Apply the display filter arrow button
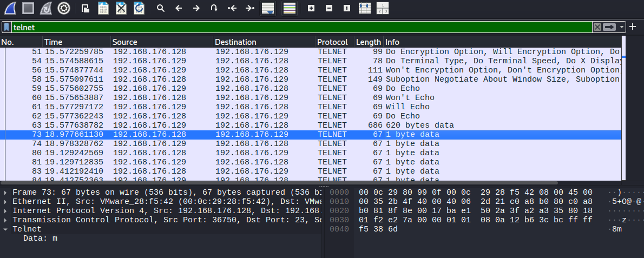The image size is (644, 258). tap(610, 28)
